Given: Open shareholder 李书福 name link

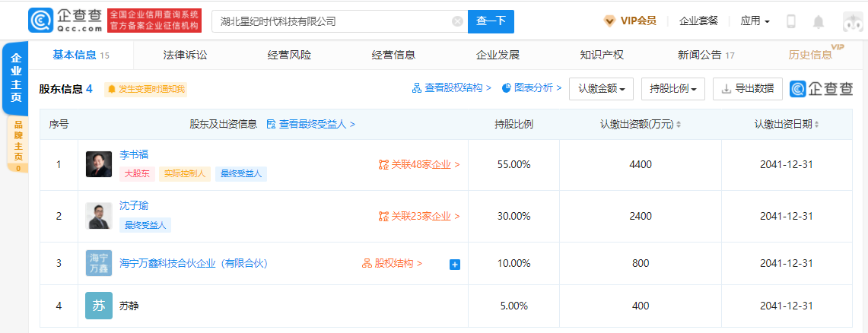Looking at the screenshot, I should (x=134, y=154).
